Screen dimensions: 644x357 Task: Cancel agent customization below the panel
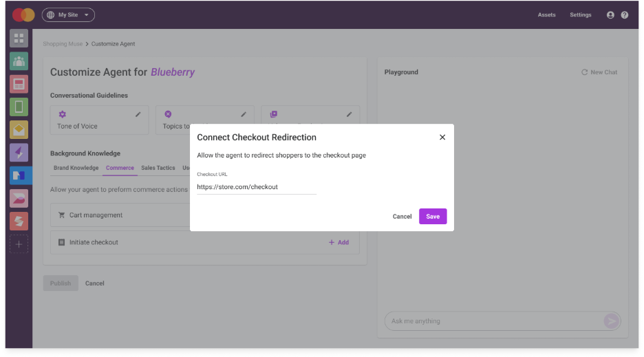pos(94,283)
